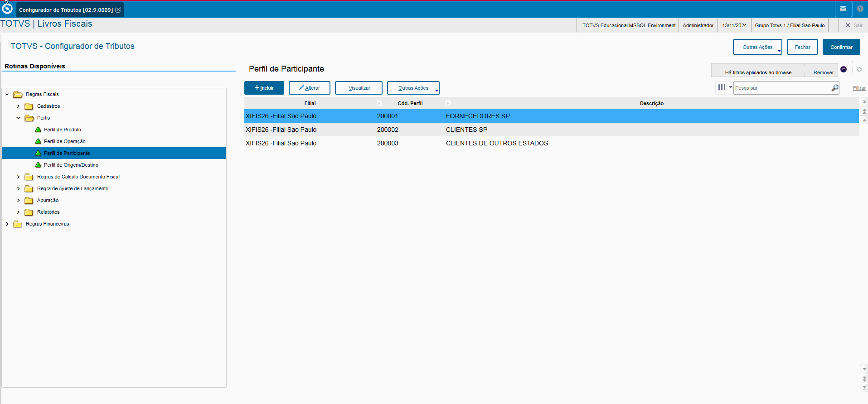
Task: Click the Regras Financeiras folder icon
Action: click(18, 224)
